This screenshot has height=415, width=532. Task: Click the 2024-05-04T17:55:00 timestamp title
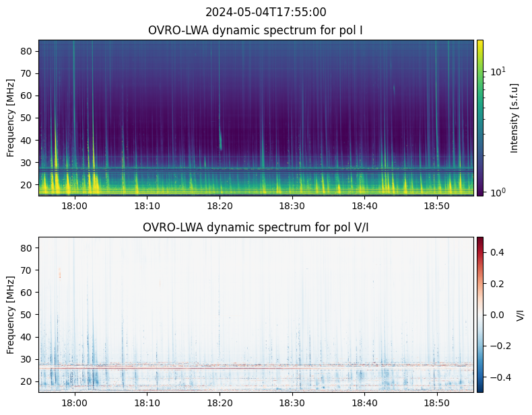(x=265, y=12)
